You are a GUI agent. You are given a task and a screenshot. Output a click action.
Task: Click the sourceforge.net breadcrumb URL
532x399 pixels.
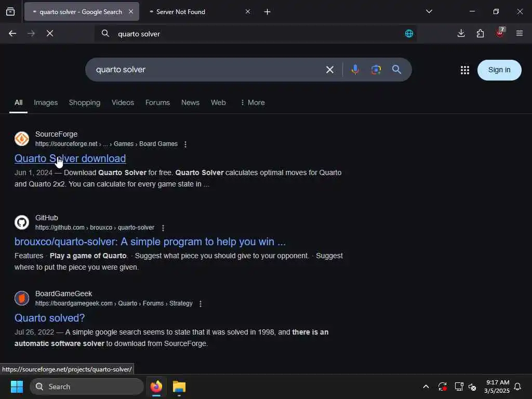point(106,144)
